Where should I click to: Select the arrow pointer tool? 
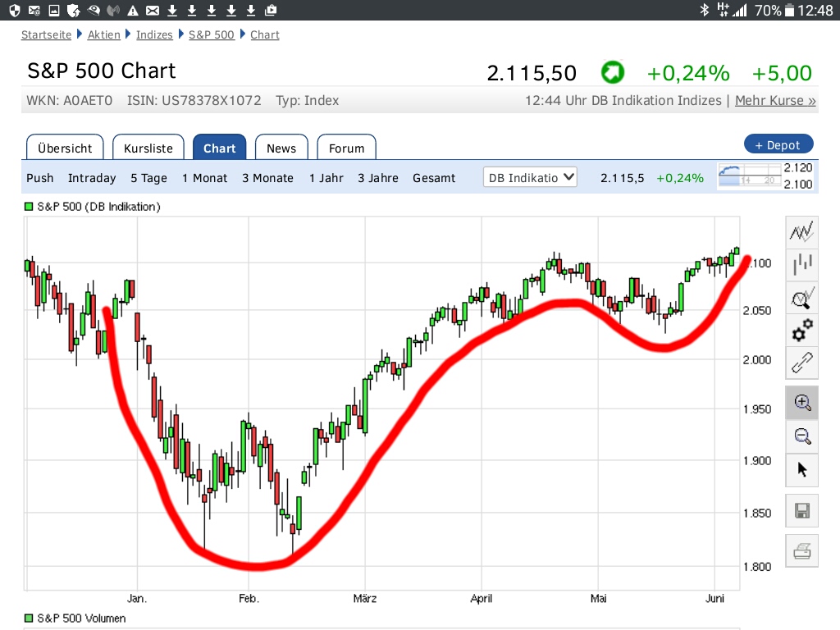[x=802, y=469]
